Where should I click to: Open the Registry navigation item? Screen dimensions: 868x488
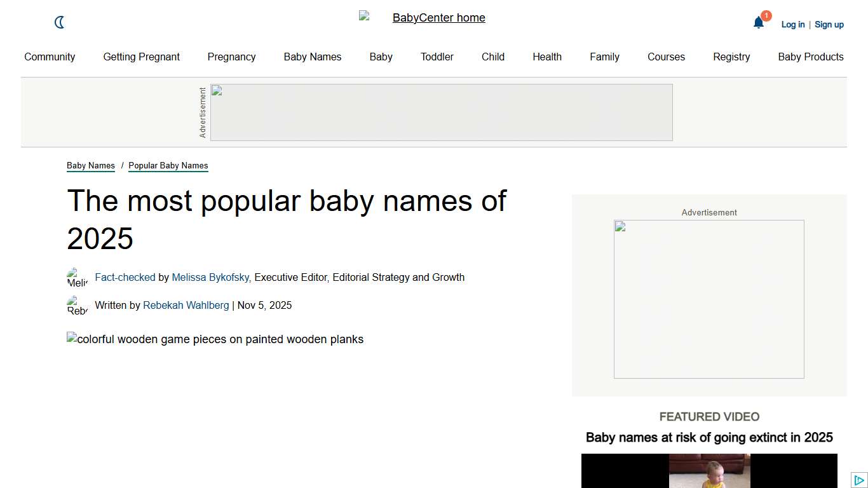coord(731,57)
